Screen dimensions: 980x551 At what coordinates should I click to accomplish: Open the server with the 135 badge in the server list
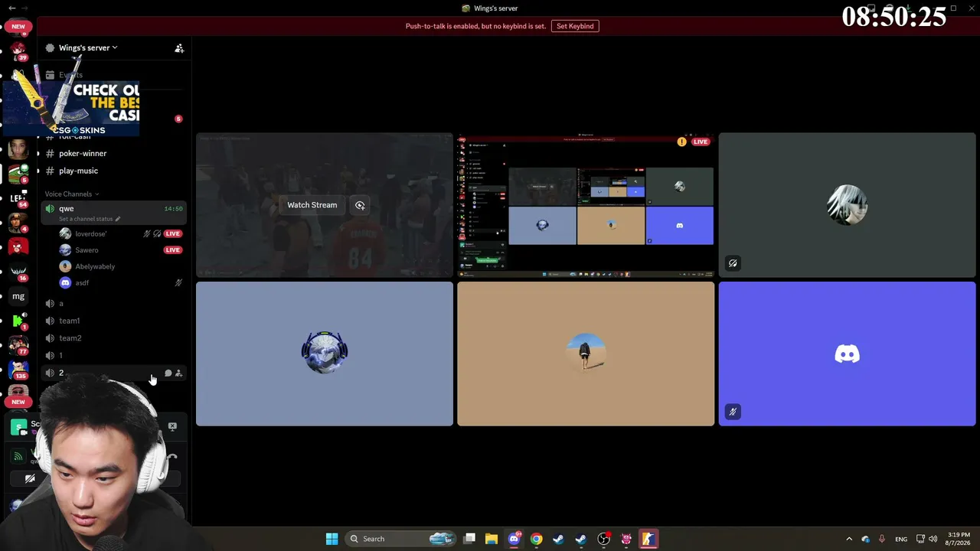click(x=18, y=370)
